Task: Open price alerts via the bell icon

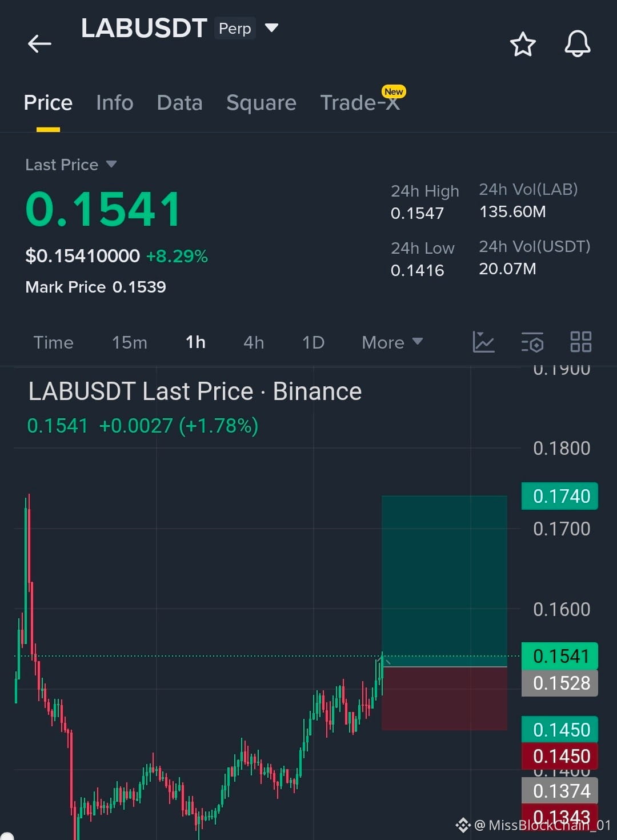Action: pos(578,43)
